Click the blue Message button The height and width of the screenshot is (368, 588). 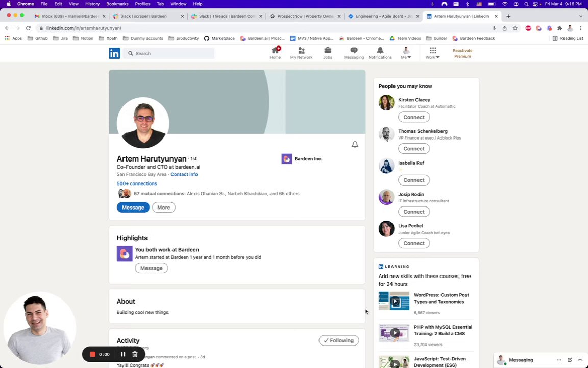[133, 208]
